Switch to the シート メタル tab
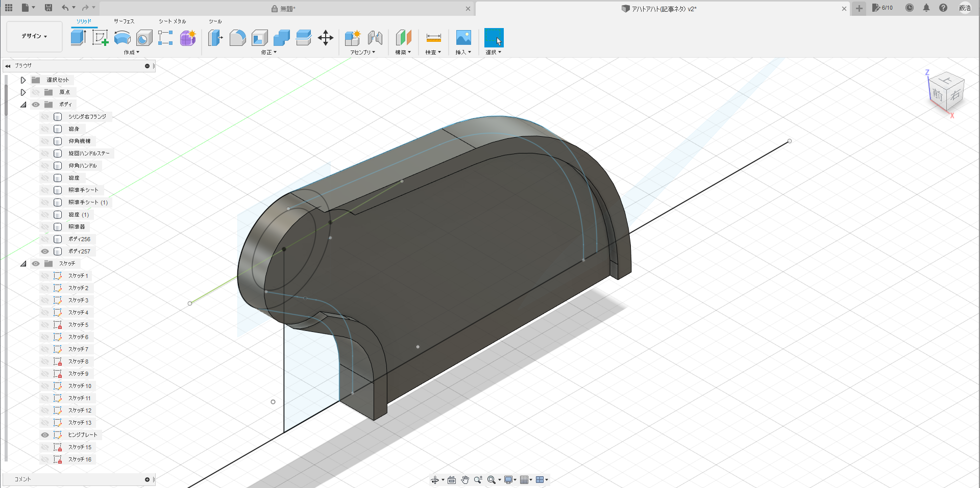 pos(172,21)
